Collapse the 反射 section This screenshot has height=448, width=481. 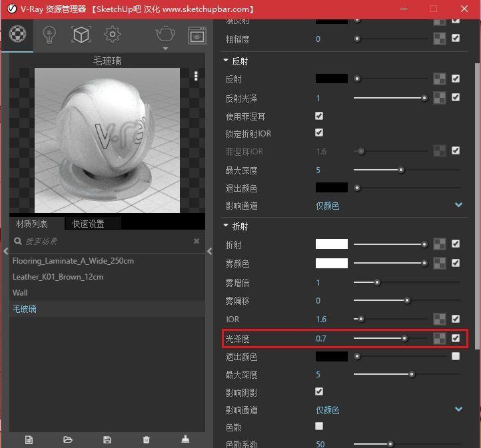(x=226, y=61)
